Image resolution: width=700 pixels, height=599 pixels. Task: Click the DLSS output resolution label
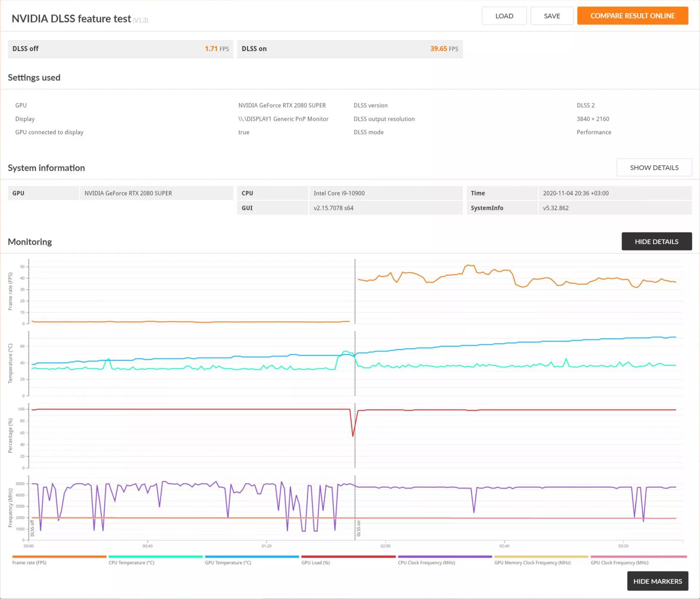pyautogui.click(x=384, y=119)
